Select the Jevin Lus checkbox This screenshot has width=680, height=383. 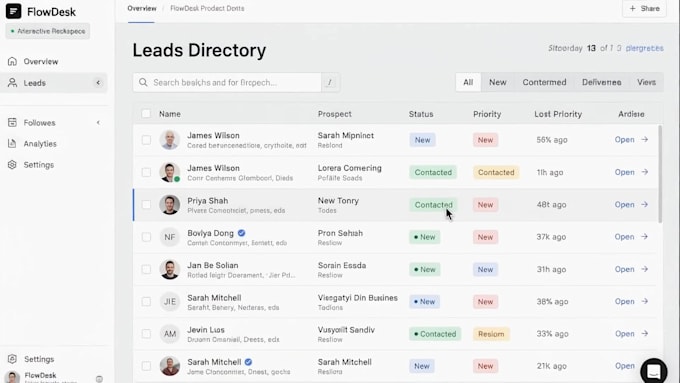[x=146, y=334]
